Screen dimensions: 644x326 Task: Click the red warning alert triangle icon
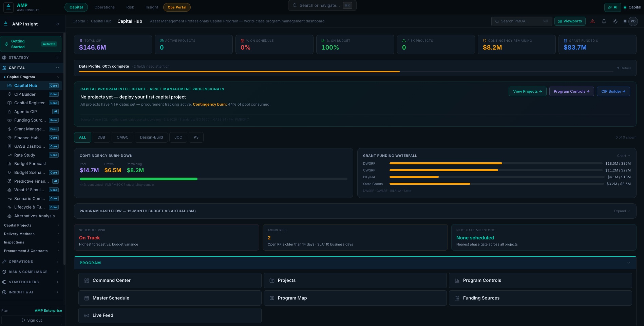(592, 21)
